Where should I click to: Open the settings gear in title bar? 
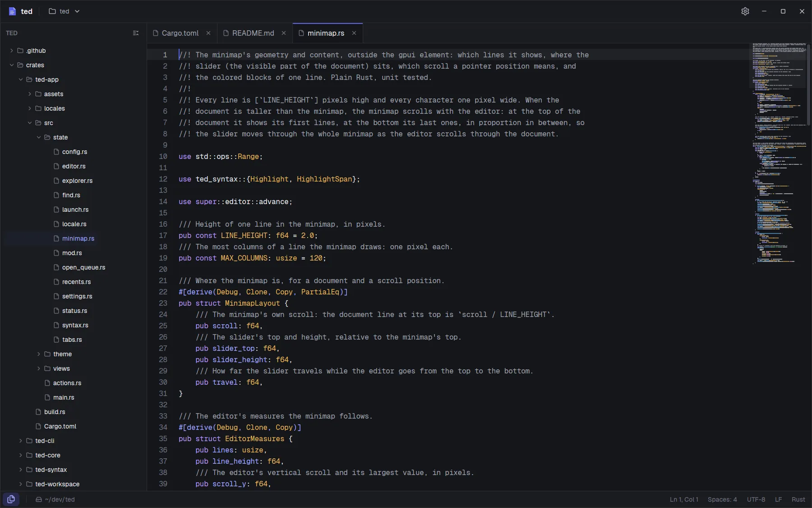[745, 11]
